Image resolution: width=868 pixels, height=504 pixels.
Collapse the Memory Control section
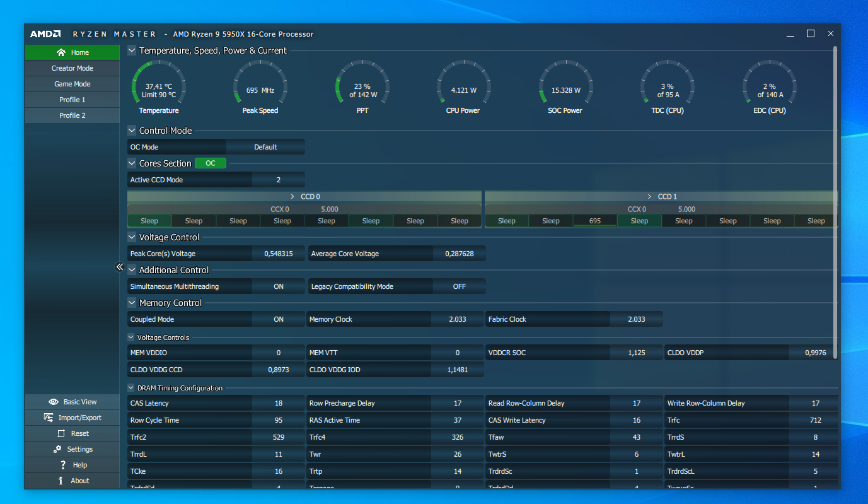point(132,303)
